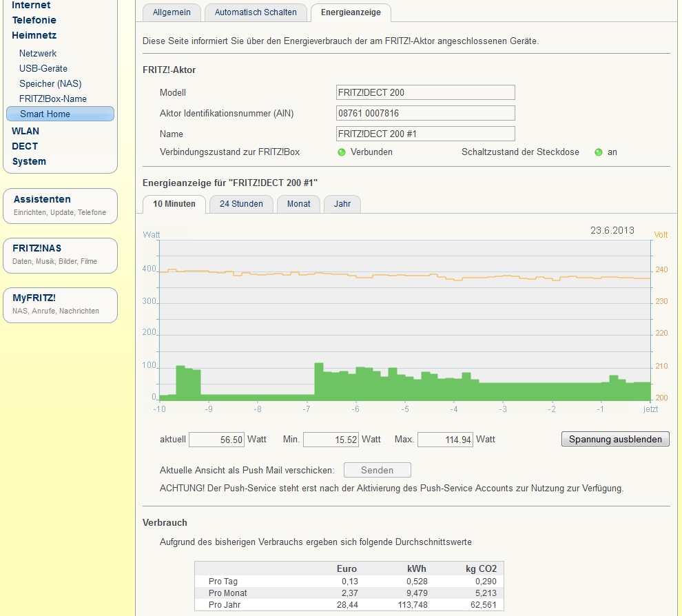This screenshot has width=682, height=616.
Task: Open the WLAN menu
Action: tap(25, 131)
